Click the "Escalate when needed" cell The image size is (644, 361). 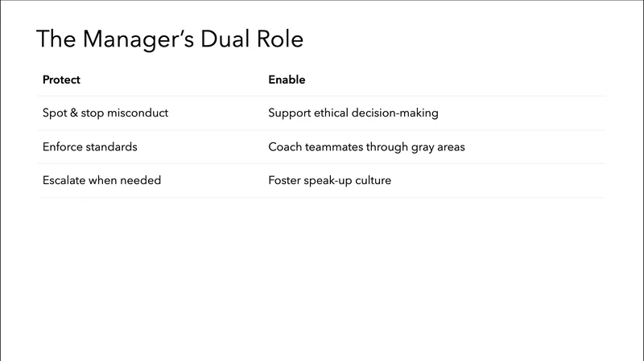click(101, 181)
